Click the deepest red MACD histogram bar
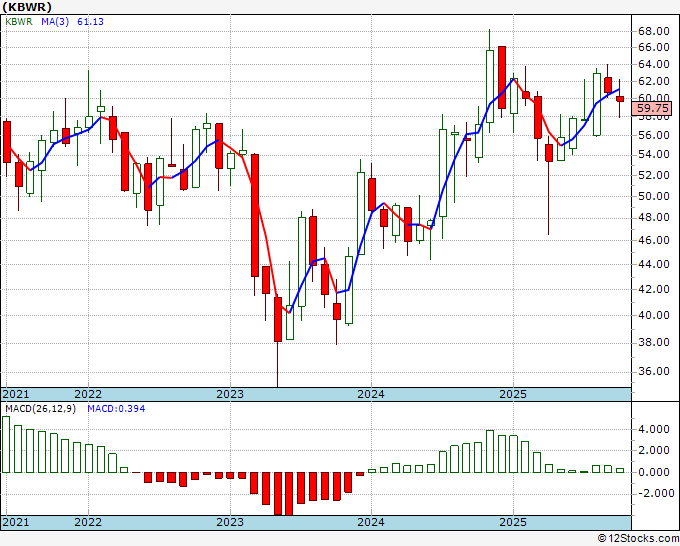This screenshot has width=680, height=546. [278, 494]
